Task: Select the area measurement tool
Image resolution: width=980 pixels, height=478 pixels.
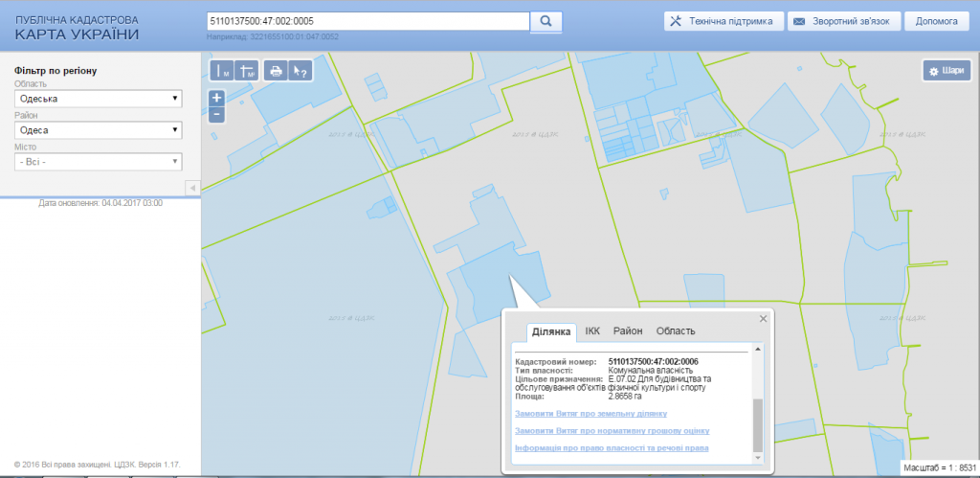Action: click(x=247, y=71)
